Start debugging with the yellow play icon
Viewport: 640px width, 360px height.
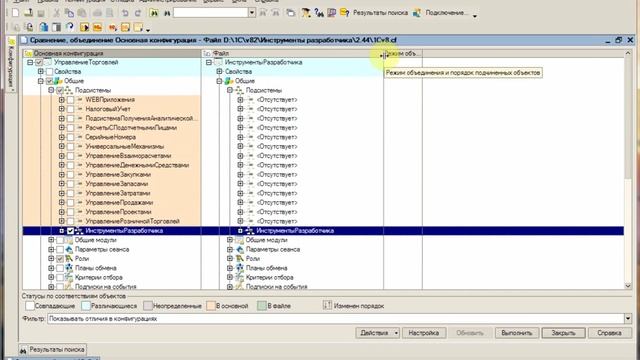(84, 27)
